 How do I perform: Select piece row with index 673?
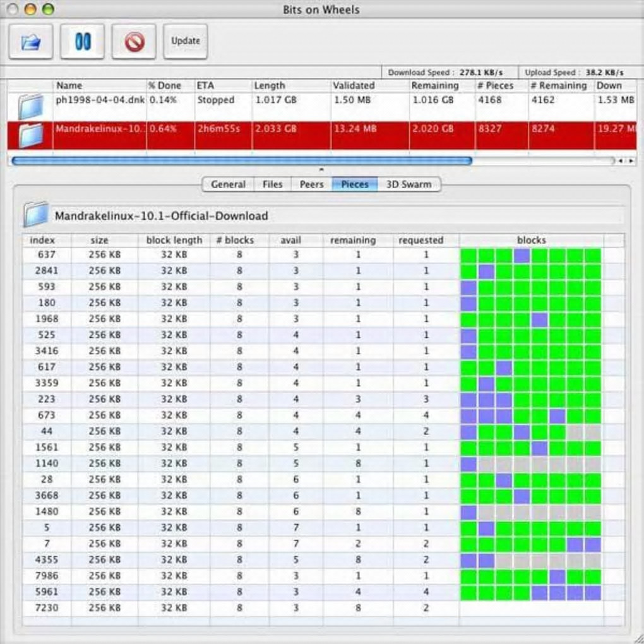pyautogui.click(x=323, y=415)
